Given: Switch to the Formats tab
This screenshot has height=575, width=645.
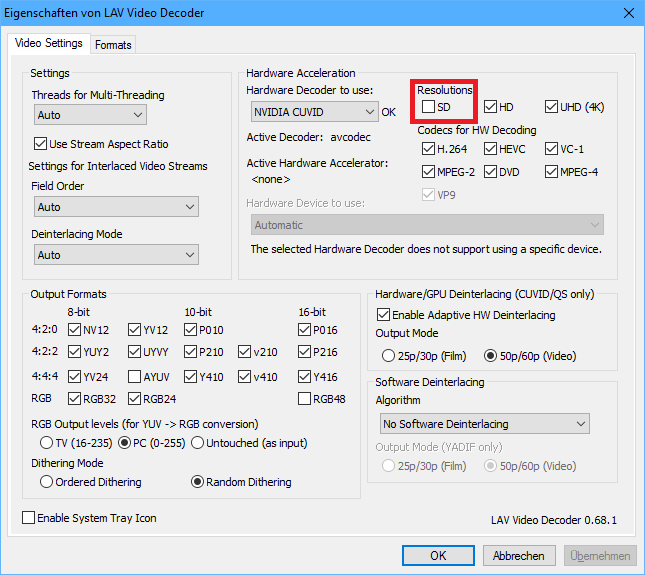Looking at the screenshot, I should pyautogui.click(x=113, y=44).
